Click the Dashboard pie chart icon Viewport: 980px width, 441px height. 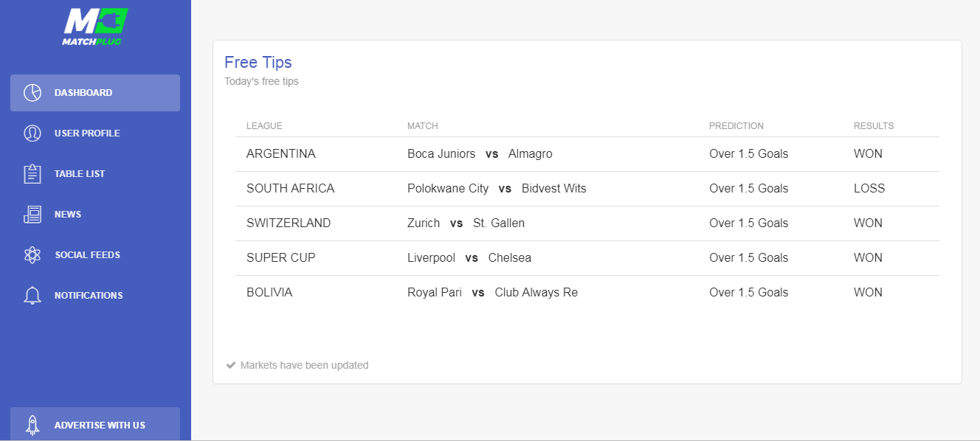(32, 93)
